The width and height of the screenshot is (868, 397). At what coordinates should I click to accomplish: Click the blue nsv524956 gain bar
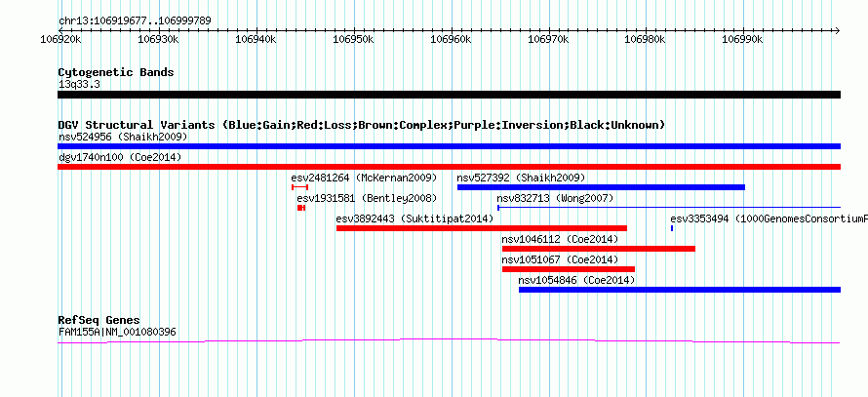pyautogui.click(x=449, y=146)
